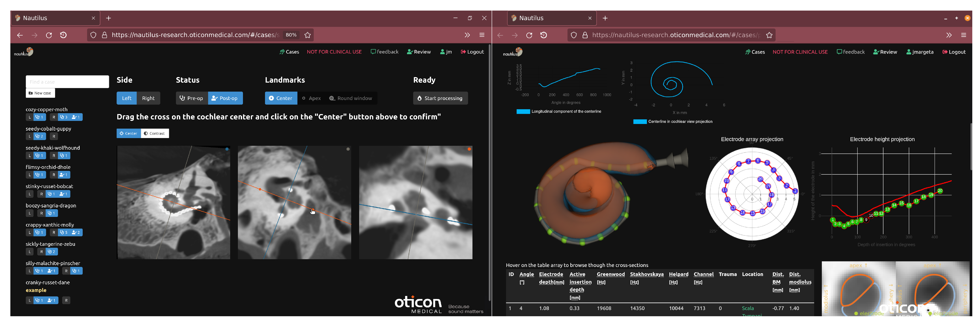The height and width of the screenshot is (329, 980).
Task: Select the Apex landmark option
Action: coord(311,98)
